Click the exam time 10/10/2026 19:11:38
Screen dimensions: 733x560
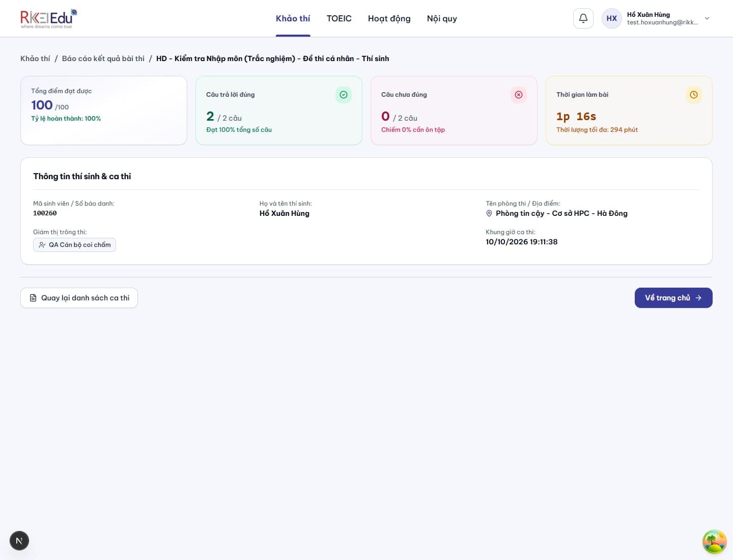pos(522,242)
